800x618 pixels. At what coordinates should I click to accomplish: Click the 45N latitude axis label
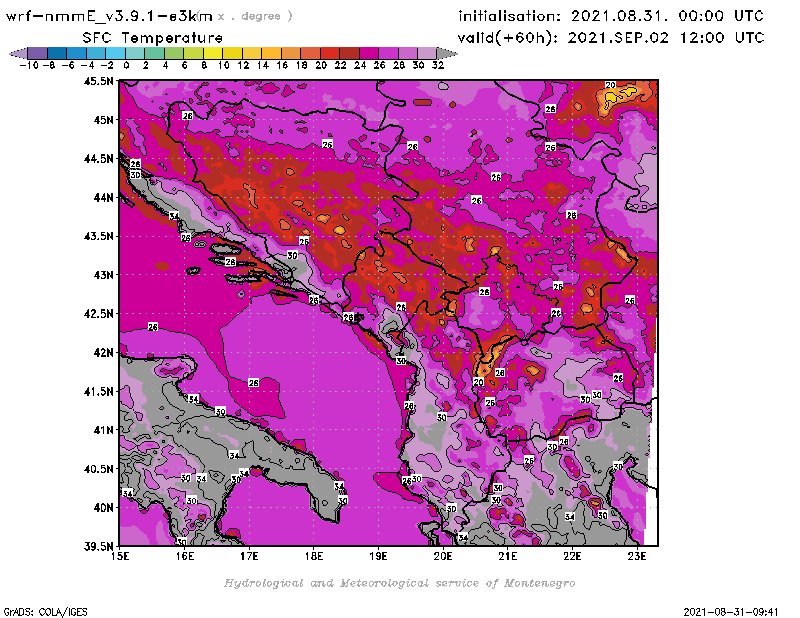tap(103, 120)
